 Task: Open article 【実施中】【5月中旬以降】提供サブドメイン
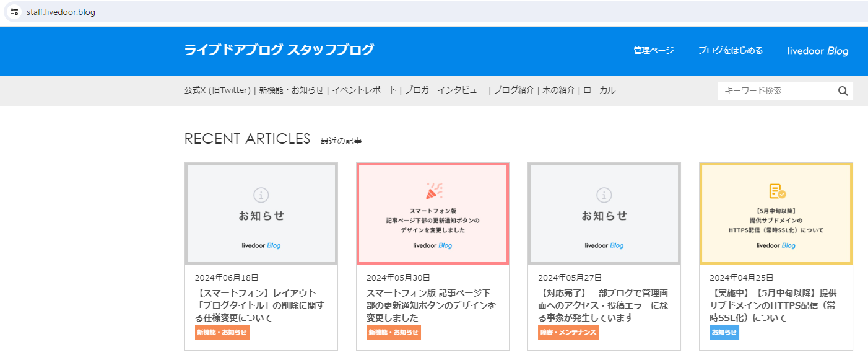click(x=774, y=305)
